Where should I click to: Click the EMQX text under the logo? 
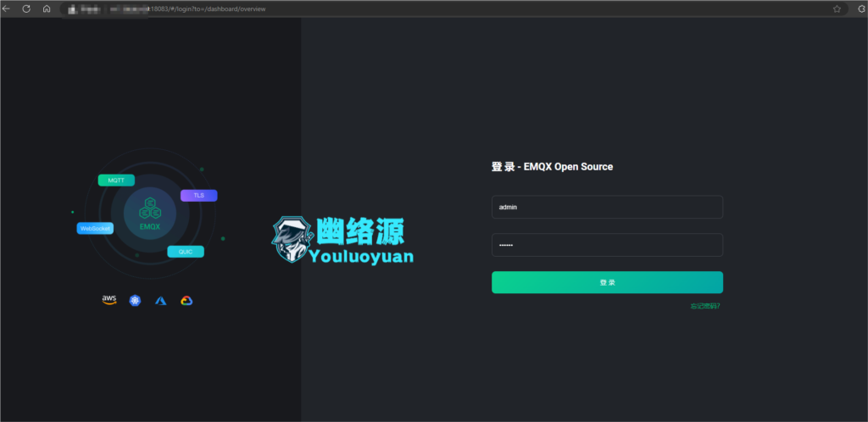[150, 227]
